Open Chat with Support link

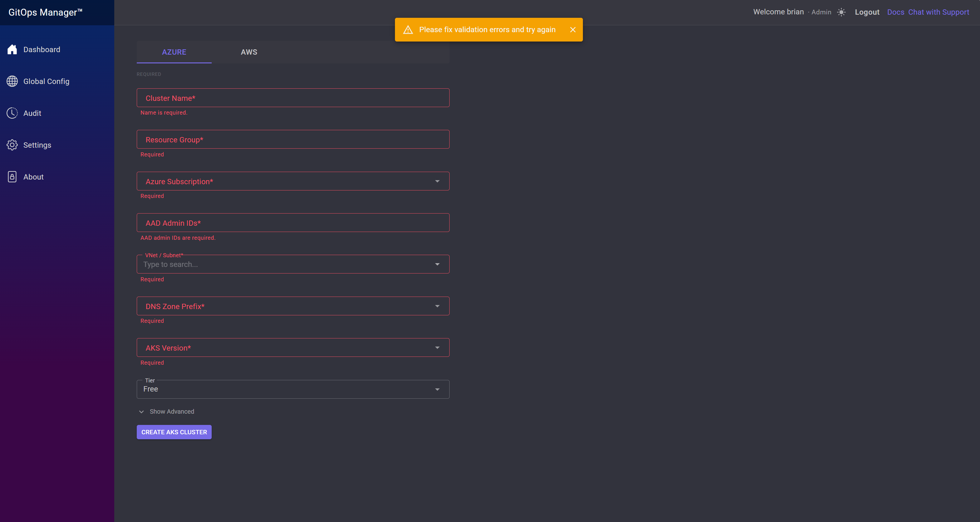point(938,12)
